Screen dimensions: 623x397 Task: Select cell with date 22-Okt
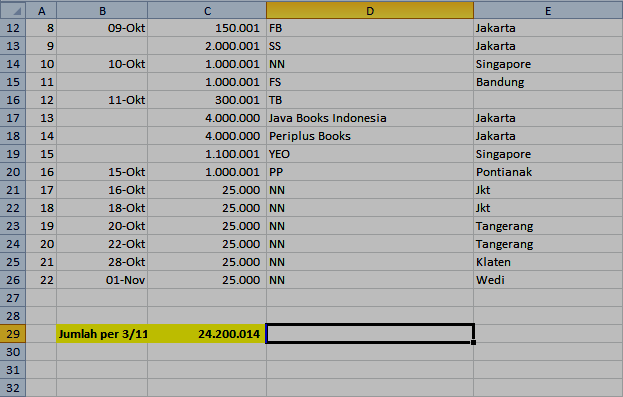(x=102, y=244)
